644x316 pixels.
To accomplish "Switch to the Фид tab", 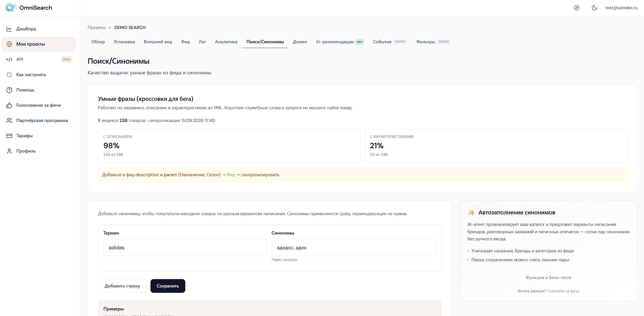I will (x=185, y=42).
